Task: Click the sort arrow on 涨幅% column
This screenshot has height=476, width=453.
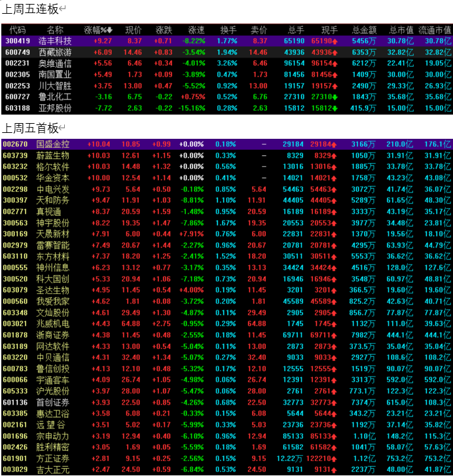Action: coord(111,30)
